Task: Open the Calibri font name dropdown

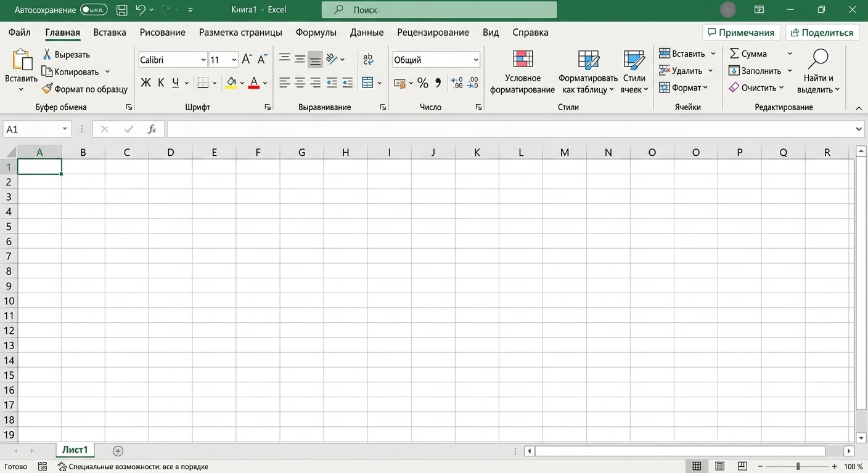Action: (x=203, y=60)
